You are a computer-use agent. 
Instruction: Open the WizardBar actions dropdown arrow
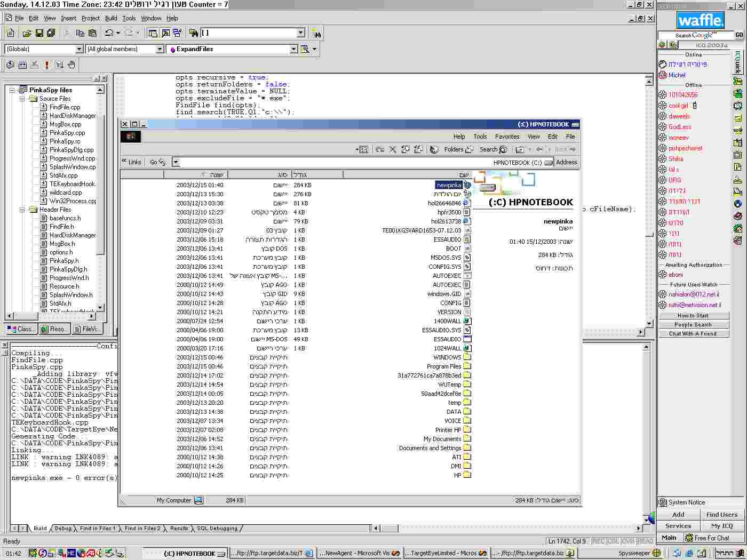pos(314,49)
